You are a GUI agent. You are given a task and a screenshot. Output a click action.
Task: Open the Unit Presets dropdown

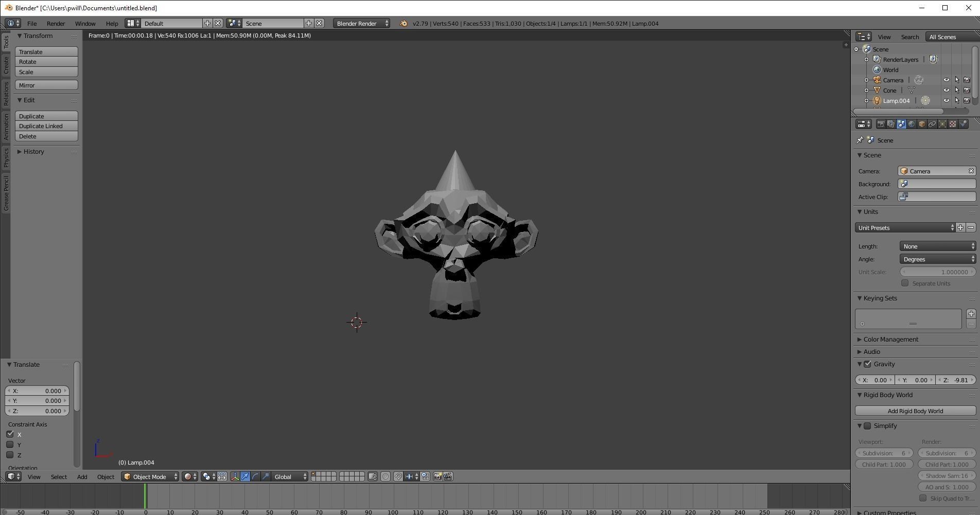pos(905,227)
